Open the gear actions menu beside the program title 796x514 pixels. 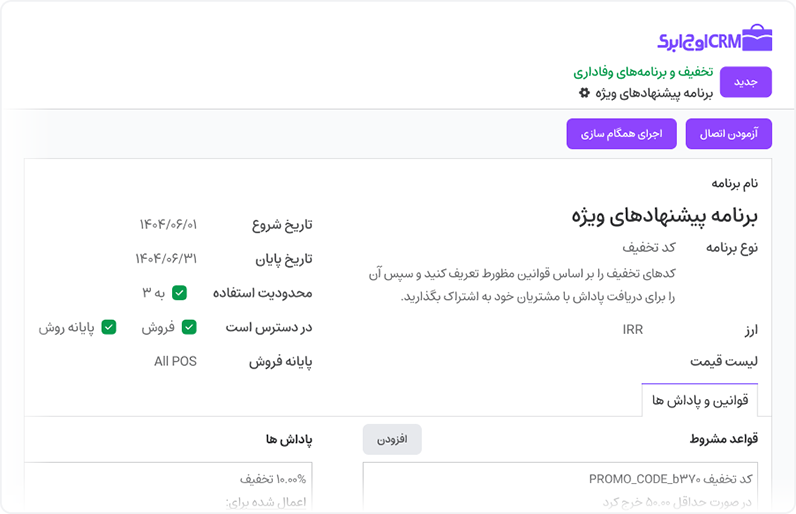[x=585, y=93]
